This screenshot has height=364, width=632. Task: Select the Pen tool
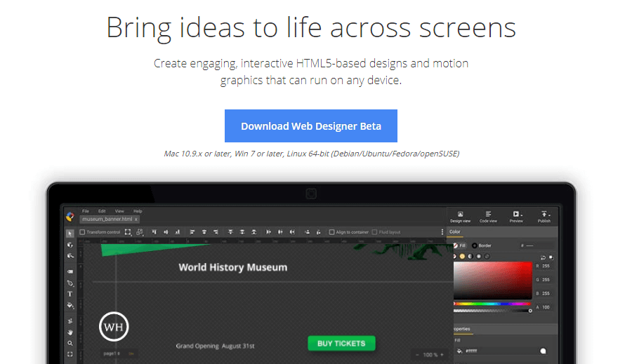point(70,283)
